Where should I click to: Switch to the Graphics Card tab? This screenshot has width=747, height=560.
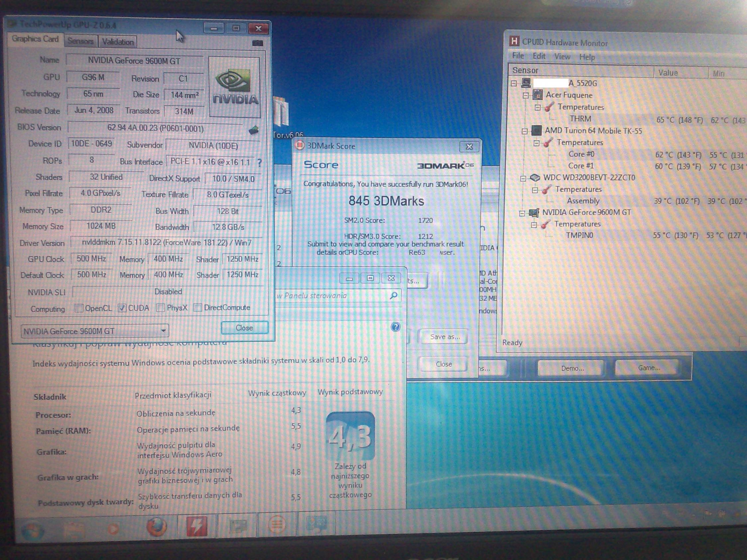(x=35, y=39)
